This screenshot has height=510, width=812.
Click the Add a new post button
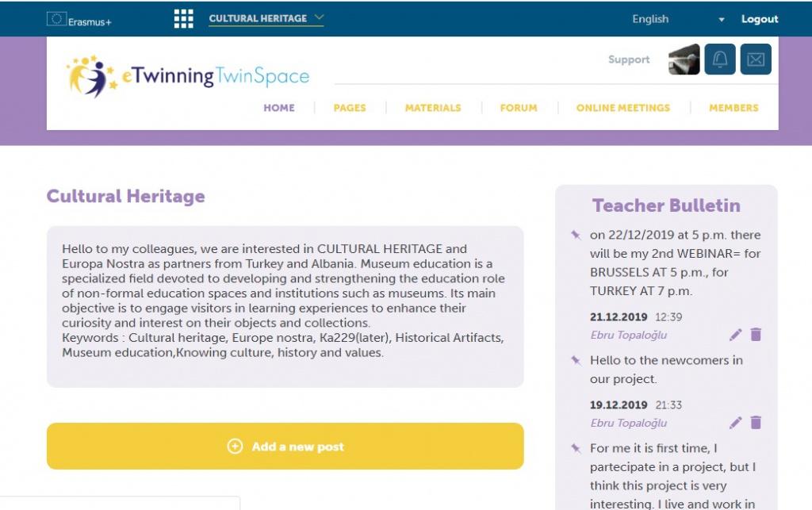coord(285,447)
